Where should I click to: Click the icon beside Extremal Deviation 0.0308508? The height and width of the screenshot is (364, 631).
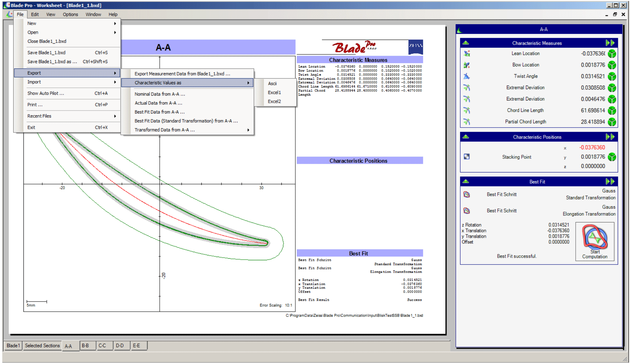point(467,88)
